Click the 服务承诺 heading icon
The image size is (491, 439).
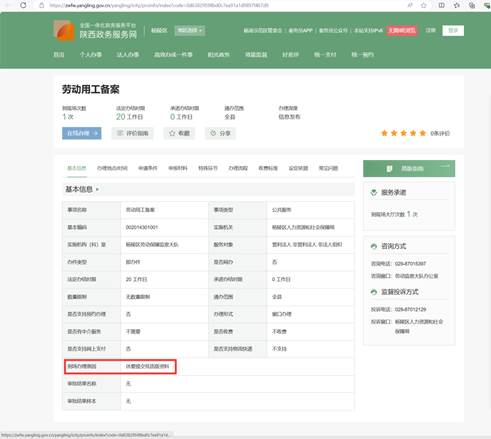(374, 192)
